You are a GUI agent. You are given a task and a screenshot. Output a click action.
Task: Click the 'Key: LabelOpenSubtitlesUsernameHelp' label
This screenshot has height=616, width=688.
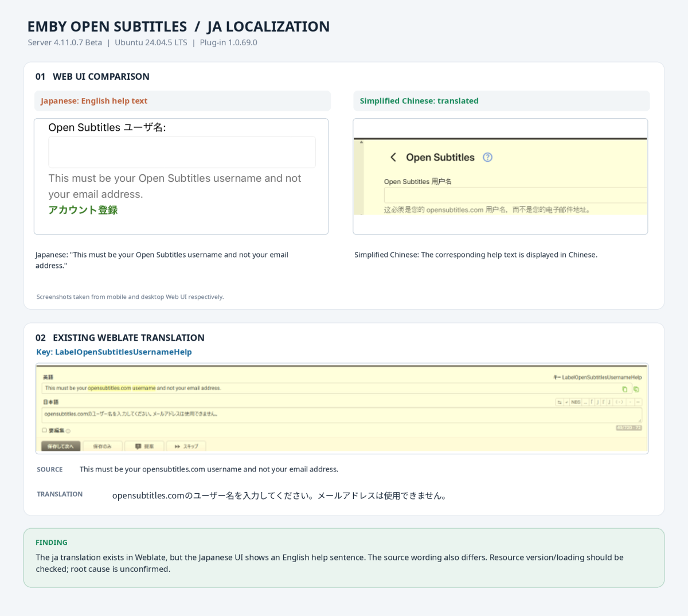(x=114, y=352)
